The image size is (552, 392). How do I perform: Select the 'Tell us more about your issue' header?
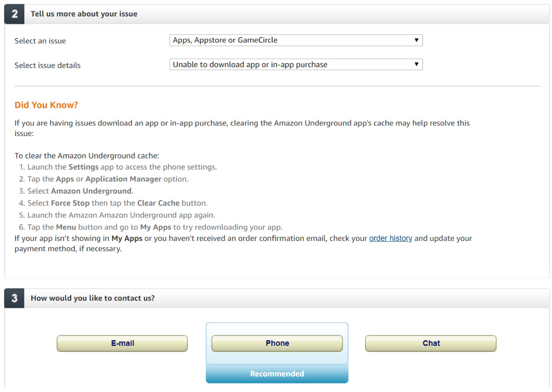click(x=84, y=14)
